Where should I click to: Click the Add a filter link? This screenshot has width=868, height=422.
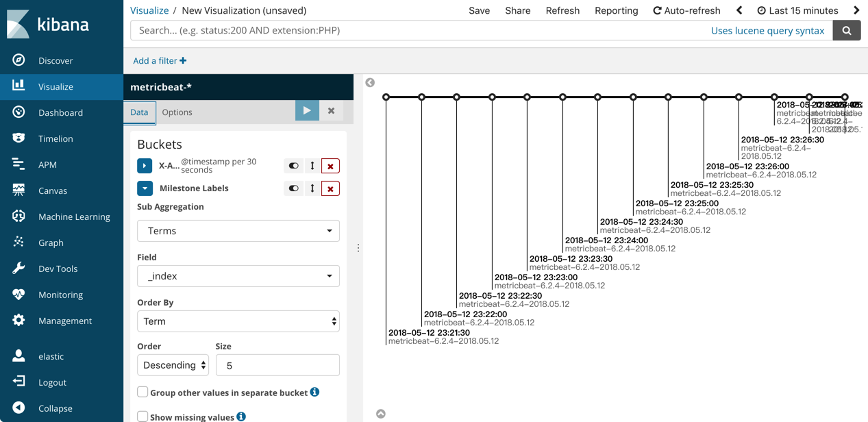pos(160,61)
